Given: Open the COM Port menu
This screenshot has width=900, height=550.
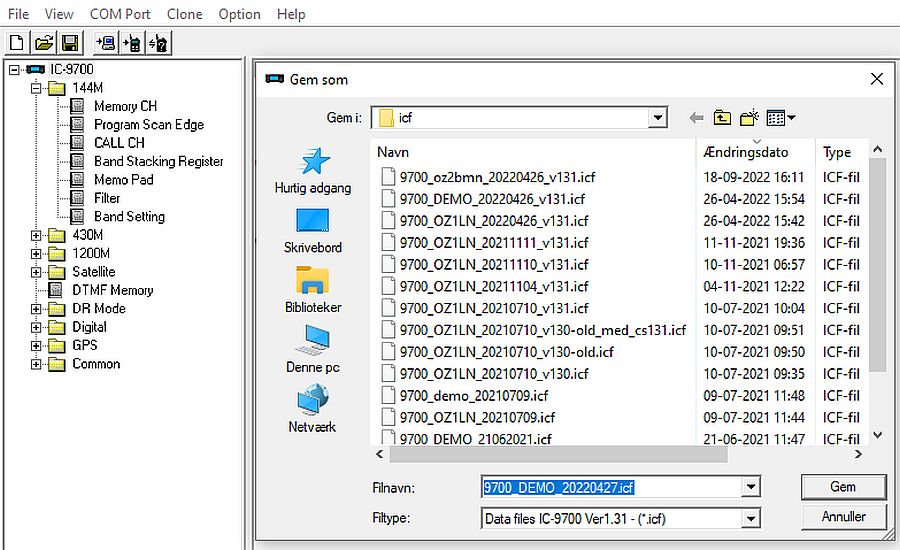Looking at the screenshot, I should coord(120,14).
